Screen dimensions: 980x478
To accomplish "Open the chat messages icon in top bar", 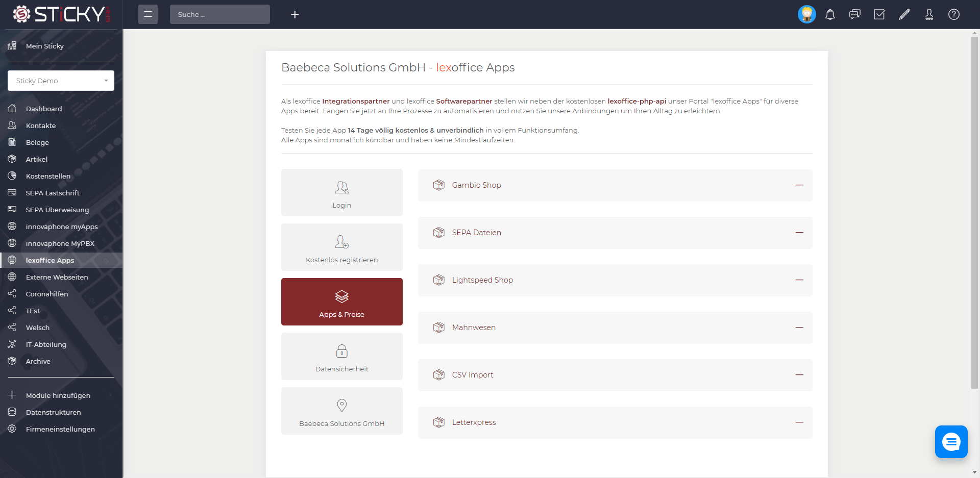I will [855, 14].
